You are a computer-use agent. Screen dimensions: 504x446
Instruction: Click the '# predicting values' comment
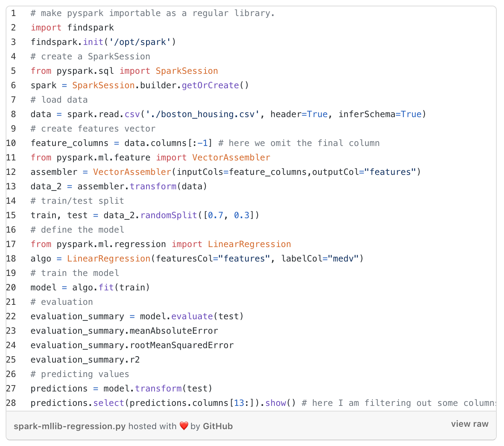pos(80,374)
